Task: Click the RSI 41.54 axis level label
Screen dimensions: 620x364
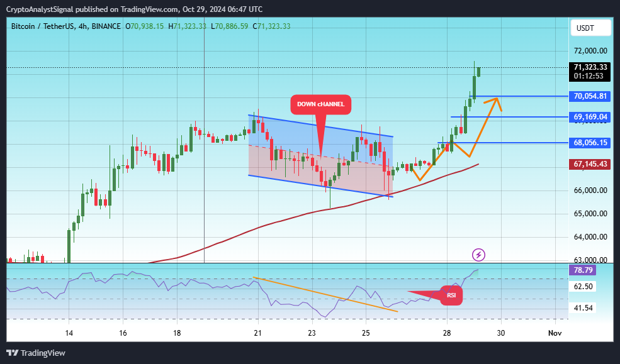Action: pos(583,308)
